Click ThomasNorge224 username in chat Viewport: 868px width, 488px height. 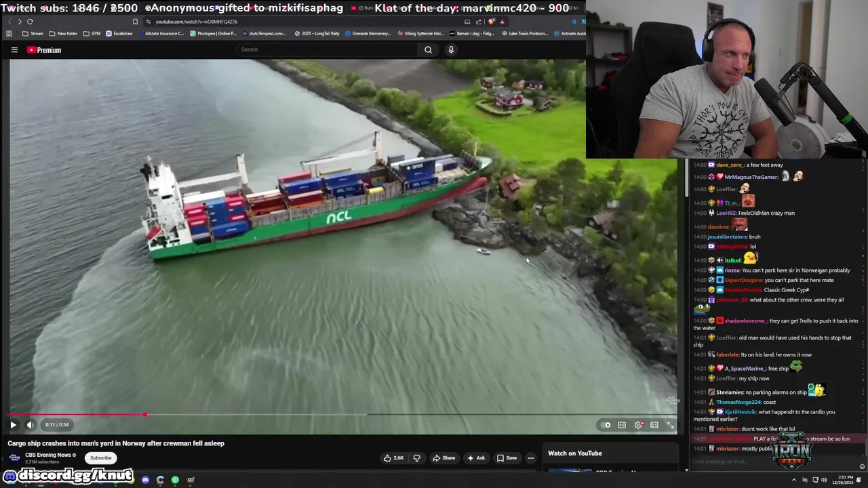tap(738, 402)
